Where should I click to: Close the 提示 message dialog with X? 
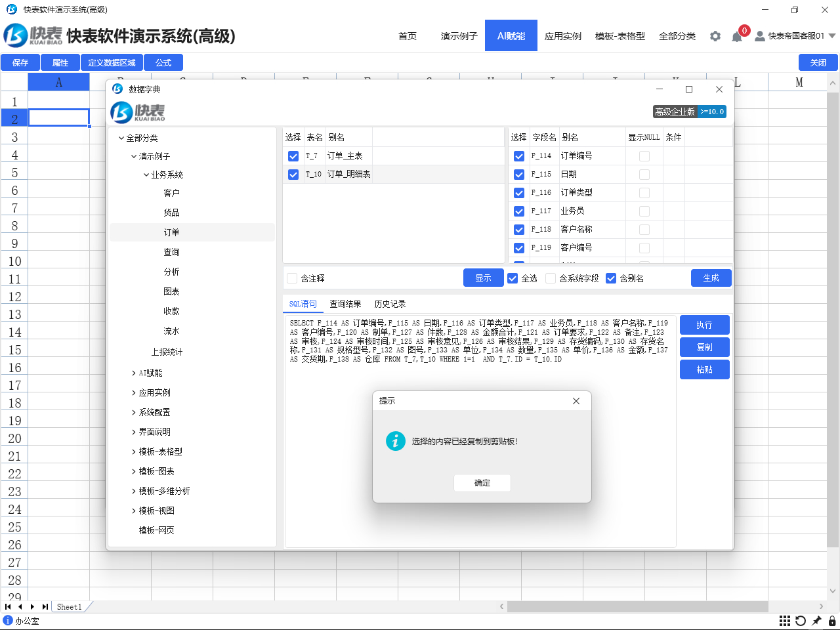[576, 401]
